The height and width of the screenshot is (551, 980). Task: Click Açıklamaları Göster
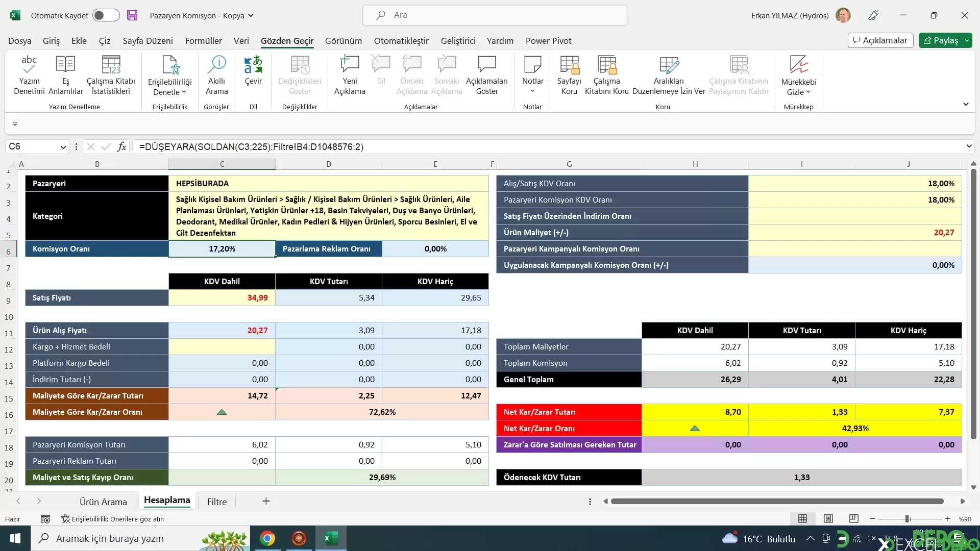pyautogui.click(x=487, y=76)
